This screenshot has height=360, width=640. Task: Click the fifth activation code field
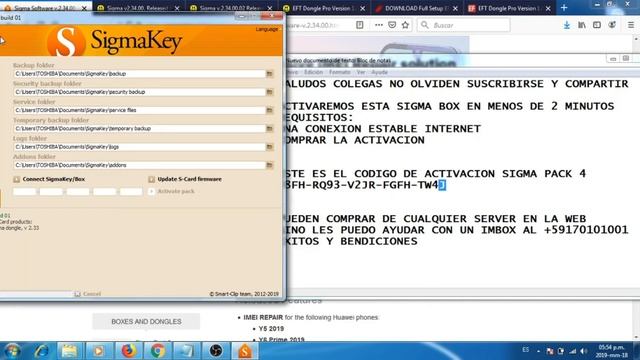click(131, 191)
